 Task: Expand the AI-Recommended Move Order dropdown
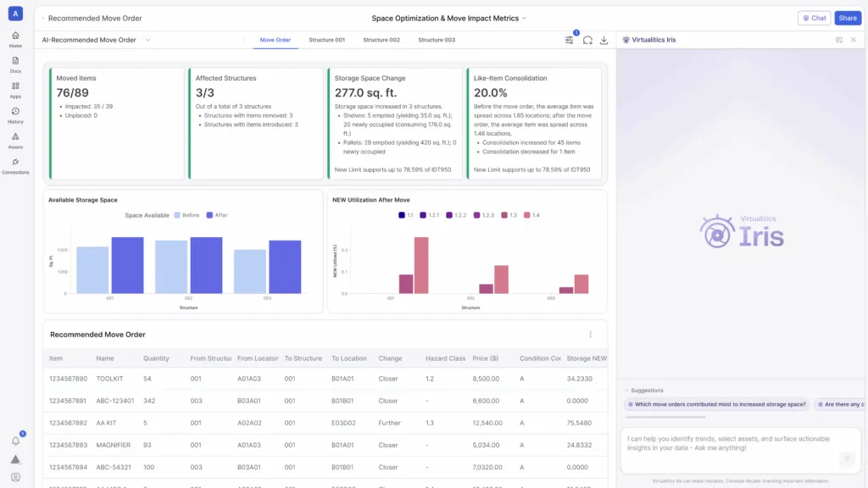coord(147,40)
